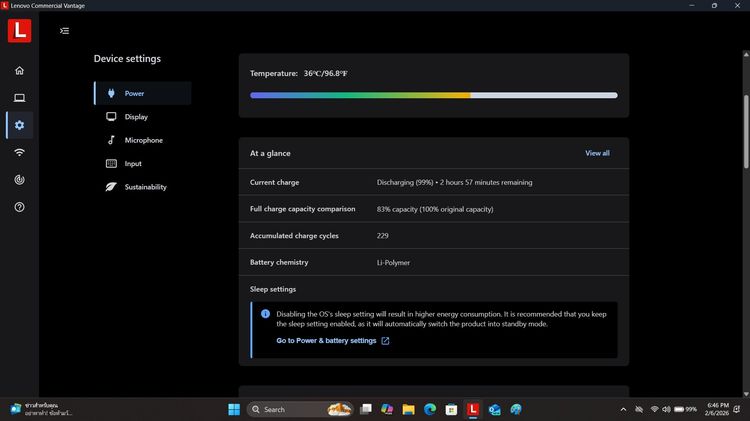Open the Sustainability settings tab
The height and width of the screenshot is (421, 750).
coord(143,187)
